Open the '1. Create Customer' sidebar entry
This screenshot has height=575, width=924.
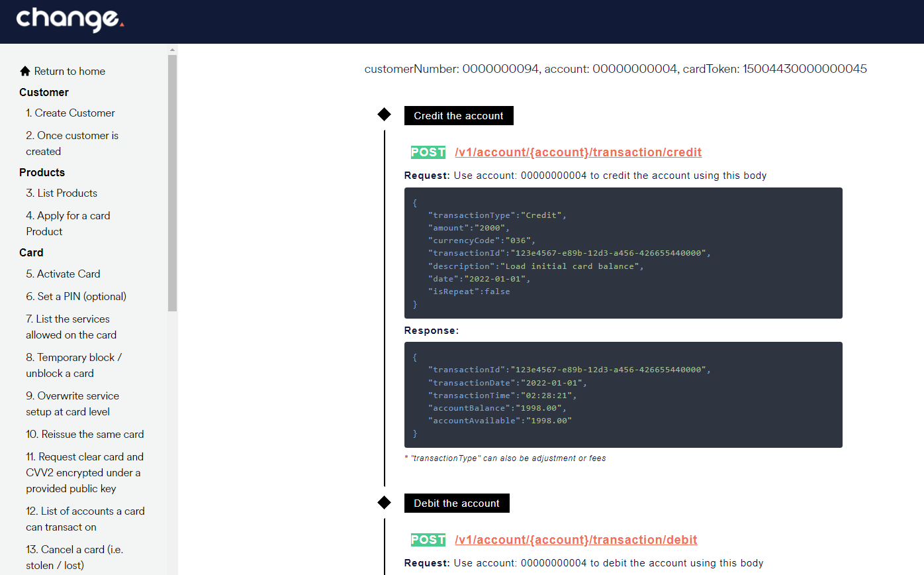point(70,113)
